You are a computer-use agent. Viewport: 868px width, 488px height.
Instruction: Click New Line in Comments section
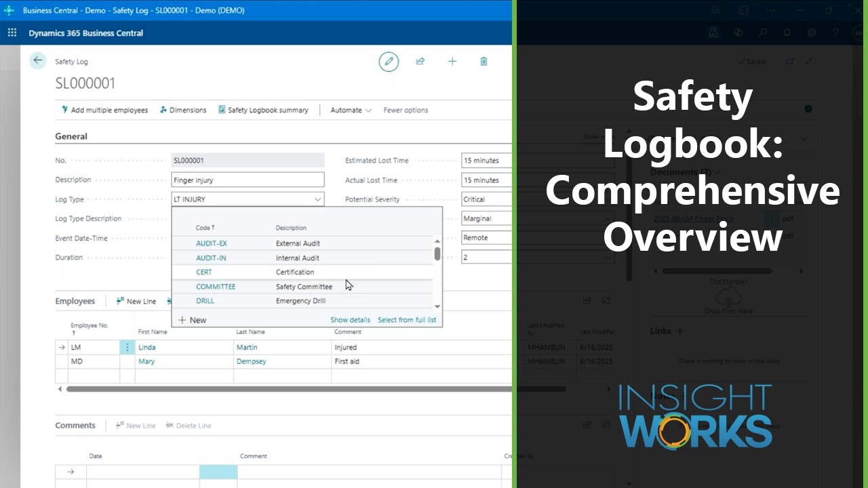136,426
